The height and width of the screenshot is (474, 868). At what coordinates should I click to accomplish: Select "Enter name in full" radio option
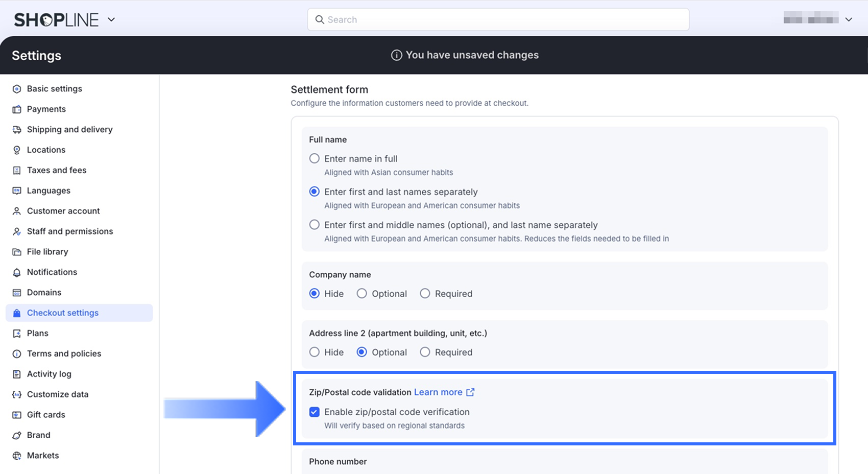click(315, 159)
